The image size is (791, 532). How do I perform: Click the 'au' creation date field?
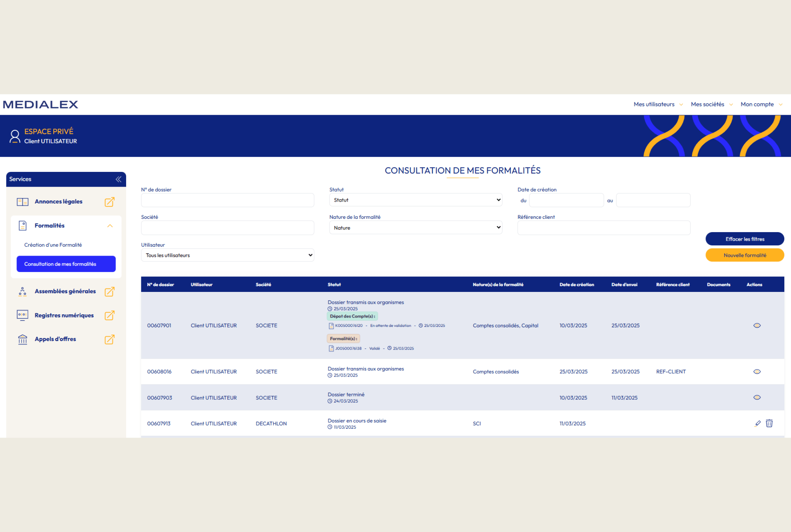click(653, 200)
